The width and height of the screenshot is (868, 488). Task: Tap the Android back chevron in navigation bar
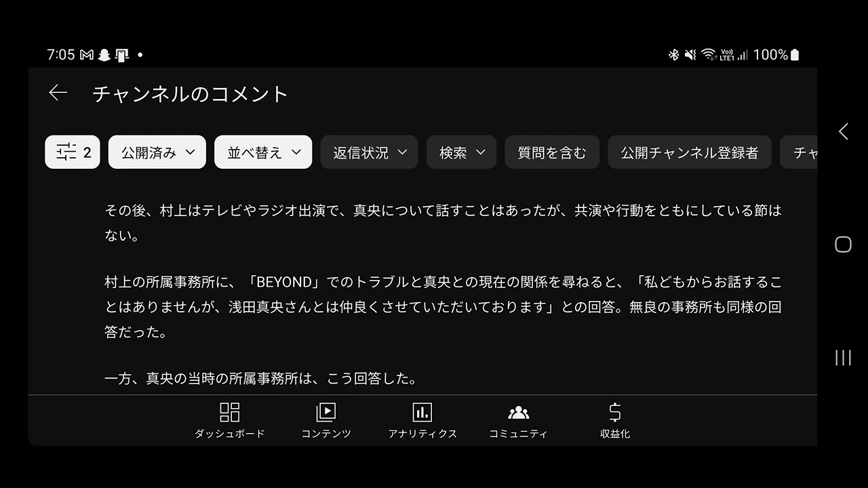843,131
